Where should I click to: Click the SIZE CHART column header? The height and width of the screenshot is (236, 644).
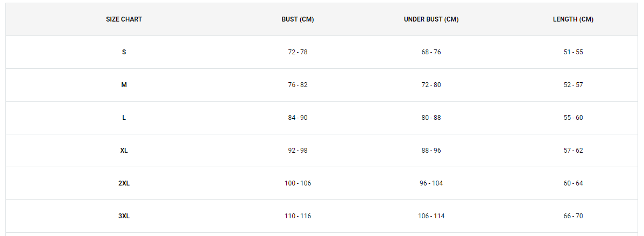tap(124, 19)
